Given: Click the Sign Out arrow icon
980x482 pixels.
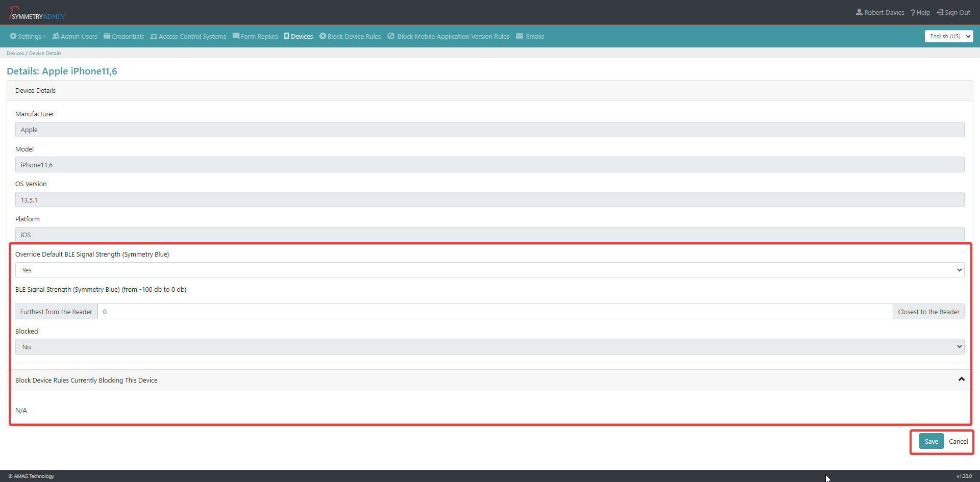Looking at the screenshot, I should click(x=940, y=12).
